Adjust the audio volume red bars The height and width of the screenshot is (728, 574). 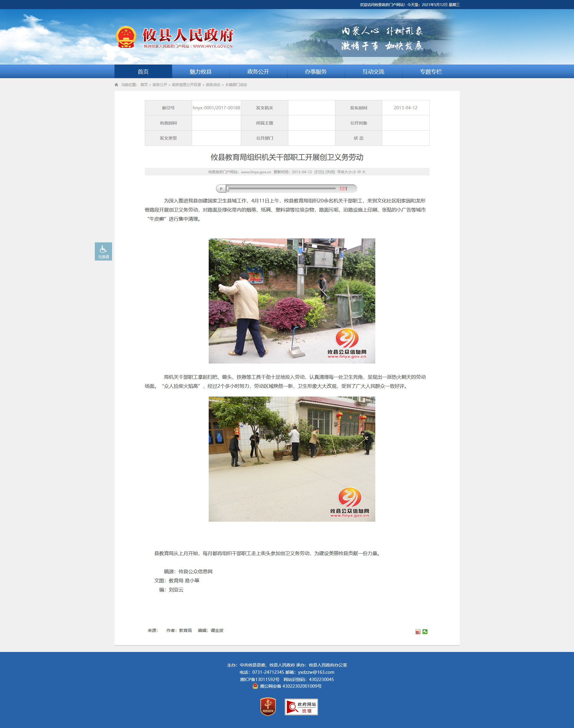[x=343, y=188]
